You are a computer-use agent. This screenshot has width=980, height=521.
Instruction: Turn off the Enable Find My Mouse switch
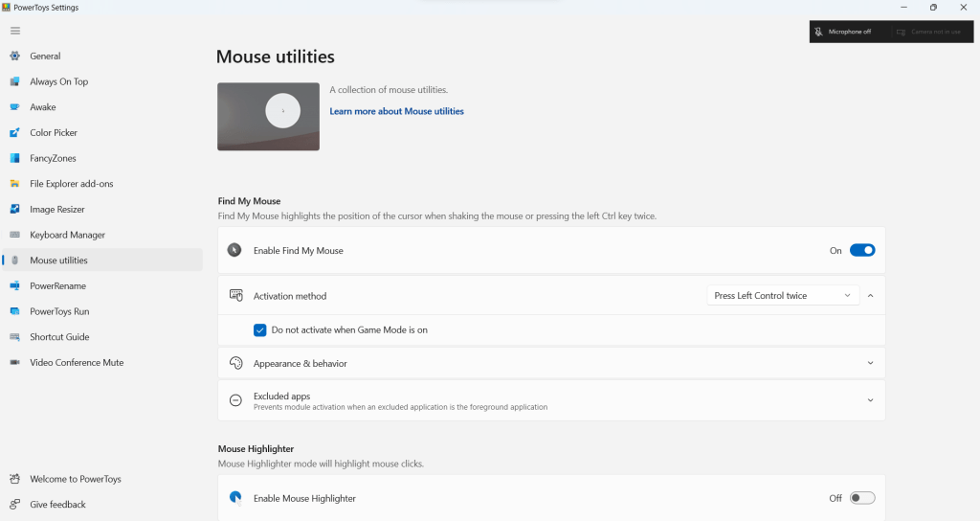[862, 250]
